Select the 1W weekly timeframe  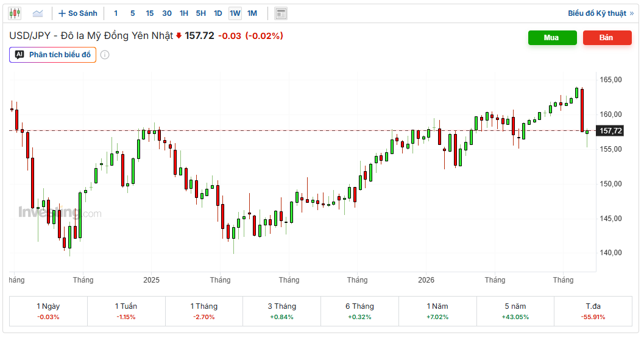pos(235,13)
